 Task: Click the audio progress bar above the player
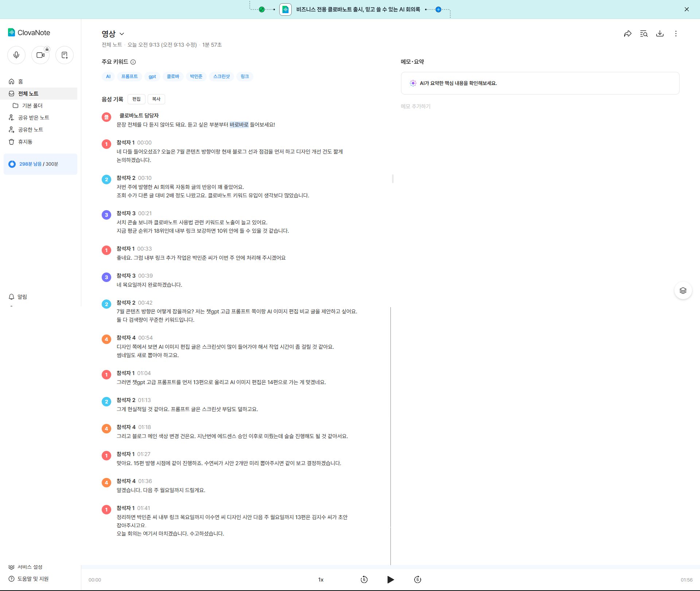(390, 567)
